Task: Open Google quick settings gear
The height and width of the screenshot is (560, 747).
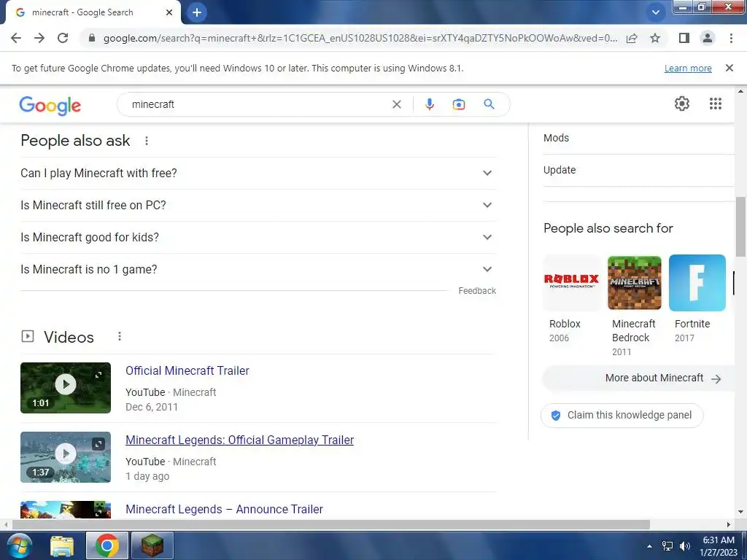Action: pyautogui.click(x=682, y=104)
